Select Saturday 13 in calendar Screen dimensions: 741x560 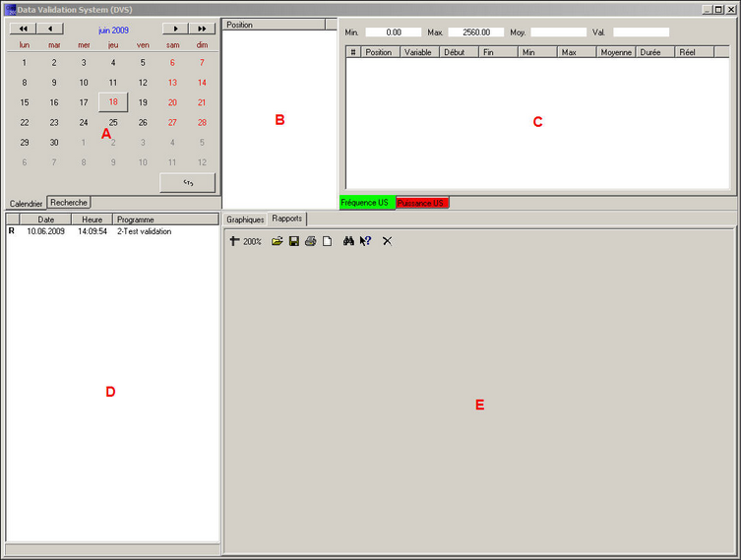tap(172, 83)
